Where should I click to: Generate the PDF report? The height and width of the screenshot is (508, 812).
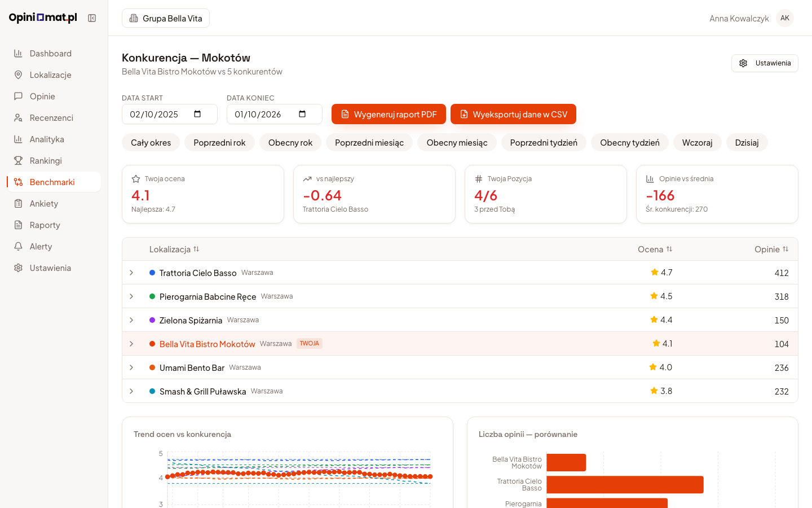click(389, 114)
